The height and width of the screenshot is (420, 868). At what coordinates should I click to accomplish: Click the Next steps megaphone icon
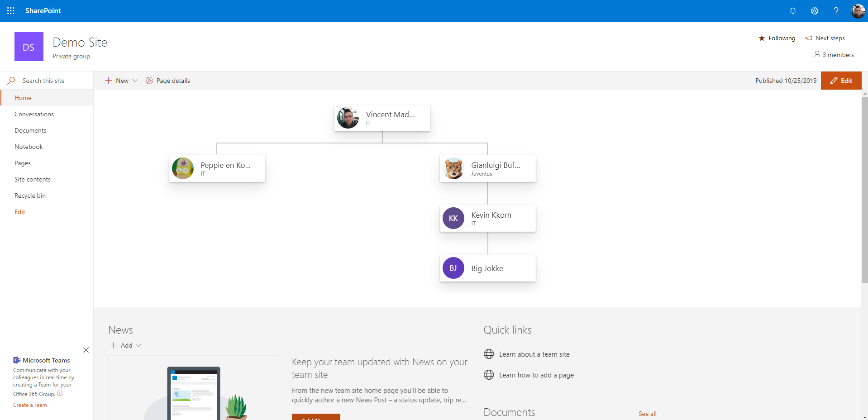pyautogui.click(x=809, y=38)
